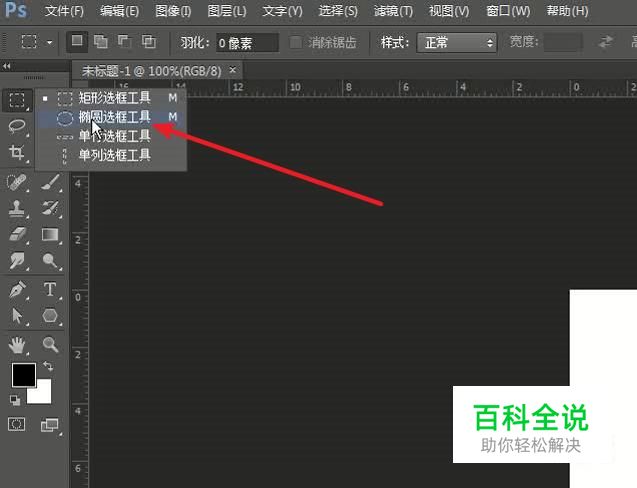This screenshot has width=637, height=488.
Task: Swap foreground and background colors
Action: 48,366
